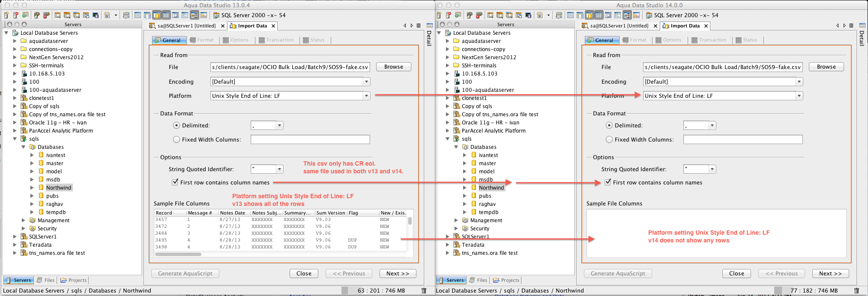Image resolution: width=868 pixels, height=296 pixels.
Task: Click the SQL Server 2000 connection icon in 13.0.4 toolbar
Action: click(217, 15)
